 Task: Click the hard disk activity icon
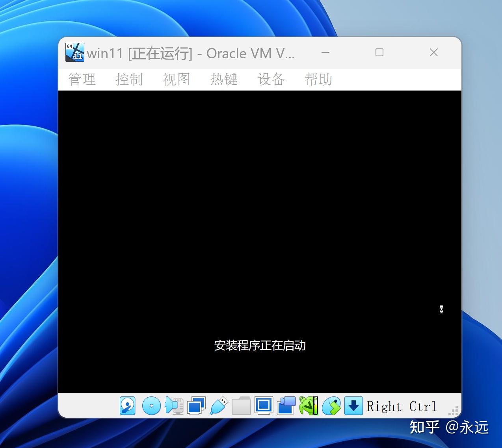[128, 405]
